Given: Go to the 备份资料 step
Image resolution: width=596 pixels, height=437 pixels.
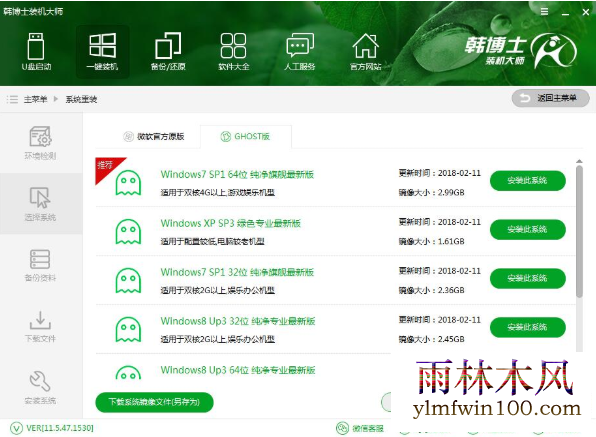Looking at the screenshot, I should [x=40, y=265].
